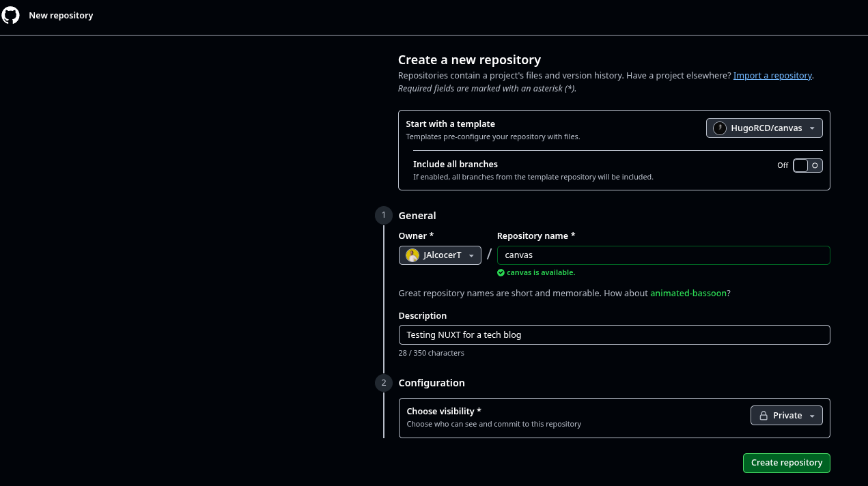The width and height of the screenshot is (868, 486).
Task: Click the green checkmark next to canvas availability
Action: click(501, 272)
